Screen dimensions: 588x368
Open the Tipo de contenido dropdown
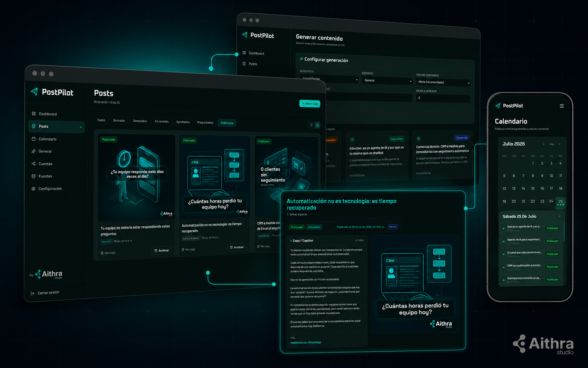point(443,82)
